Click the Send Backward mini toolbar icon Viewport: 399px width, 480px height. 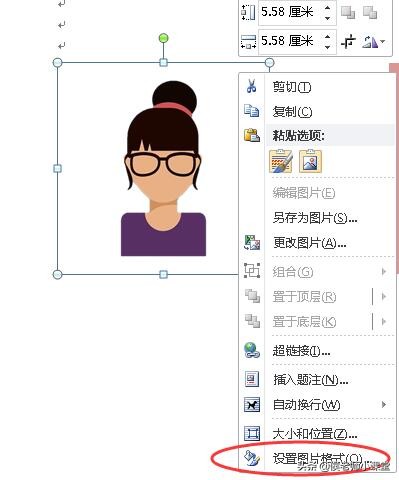tap(370, 13)
